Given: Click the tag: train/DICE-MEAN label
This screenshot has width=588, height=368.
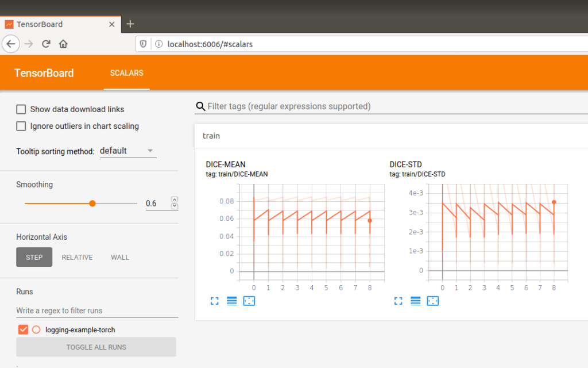Looking at the screenshot, I should tap(237, 174).
